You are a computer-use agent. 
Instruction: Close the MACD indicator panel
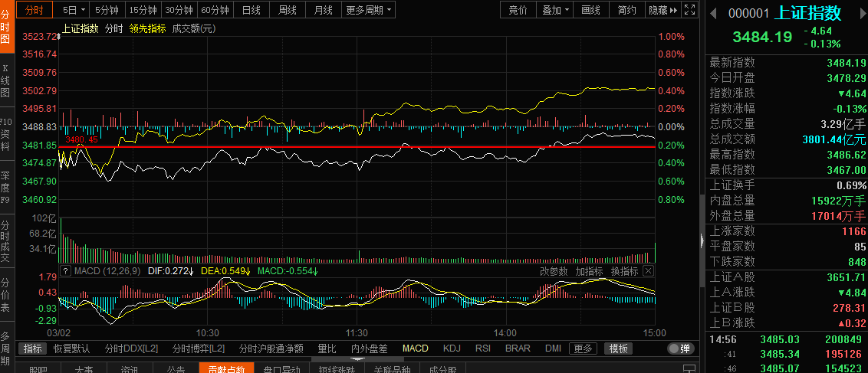[648, 271]
